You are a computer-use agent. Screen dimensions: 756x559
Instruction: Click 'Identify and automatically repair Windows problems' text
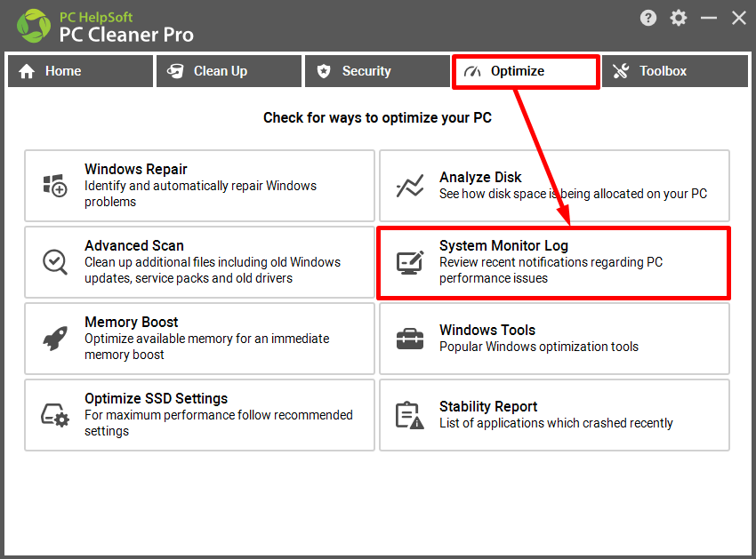(201, 194)
